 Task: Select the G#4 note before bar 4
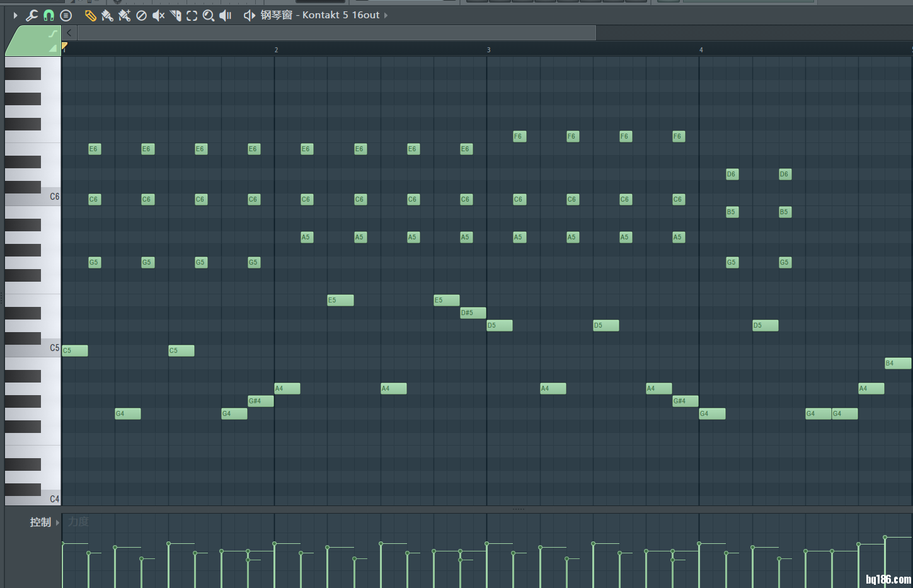[x=686, y=401]
